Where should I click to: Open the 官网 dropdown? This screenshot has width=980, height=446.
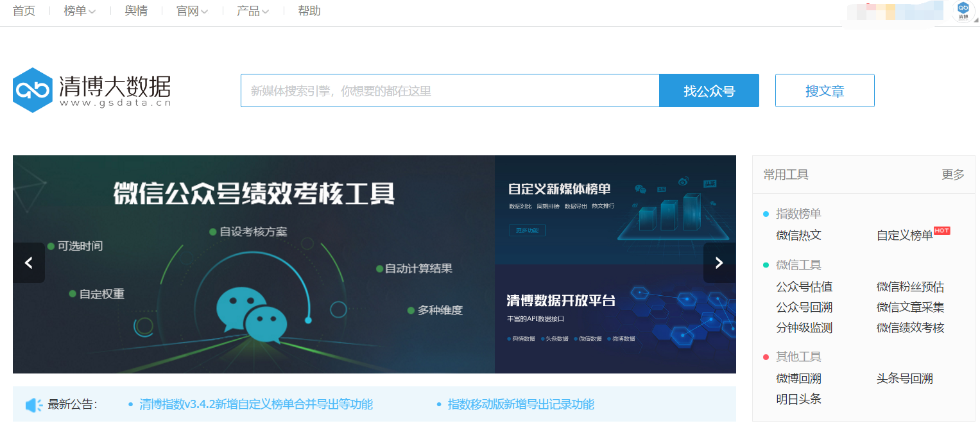coord(191,11)
